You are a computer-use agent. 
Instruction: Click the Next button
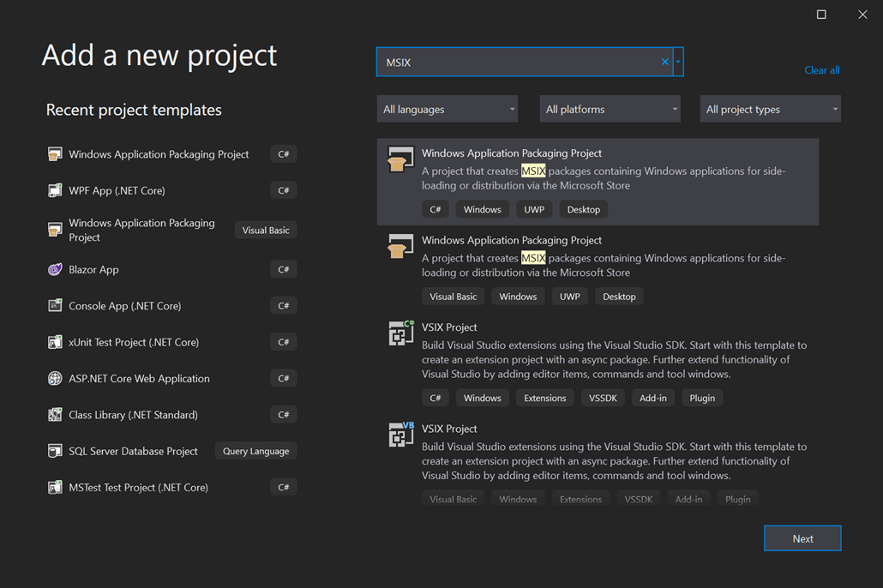pos(802,538)
